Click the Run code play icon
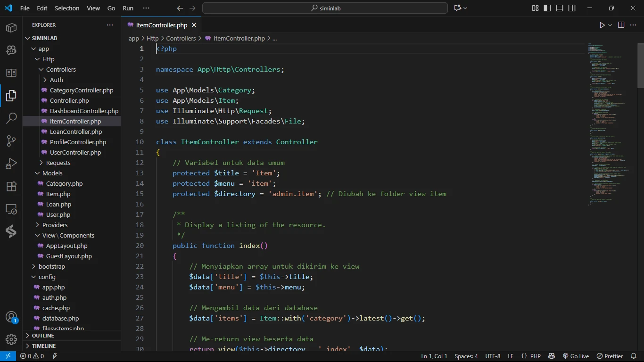The image size is (644, 362). point(602,25)
